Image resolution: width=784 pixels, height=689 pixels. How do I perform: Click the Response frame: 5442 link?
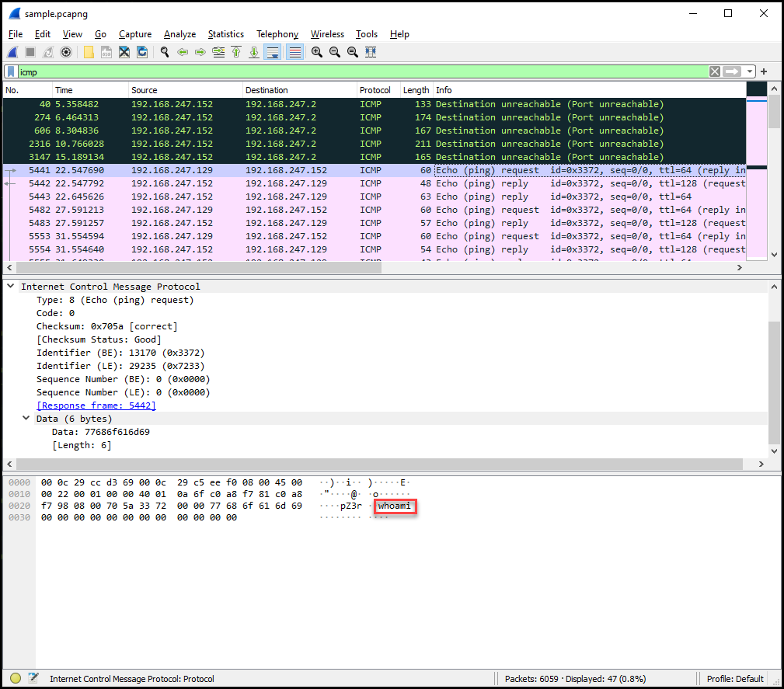coord(96,405)
